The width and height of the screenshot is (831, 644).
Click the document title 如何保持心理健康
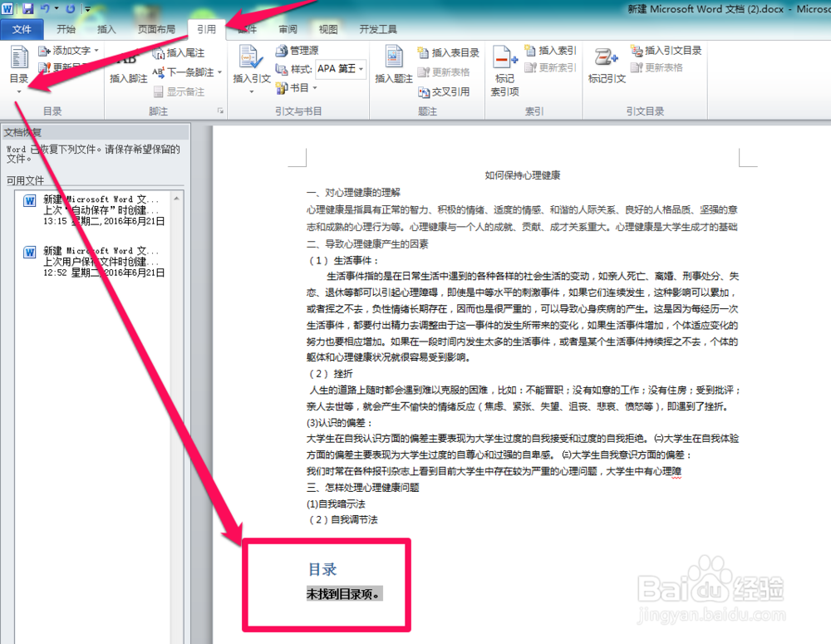[523, 175]
